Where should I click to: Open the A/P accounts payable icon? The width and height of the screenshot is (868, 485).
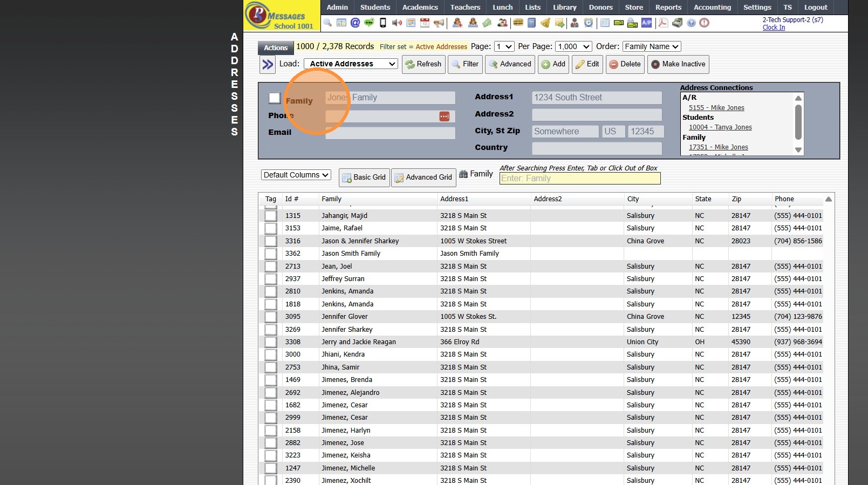[x=646, y=23]
